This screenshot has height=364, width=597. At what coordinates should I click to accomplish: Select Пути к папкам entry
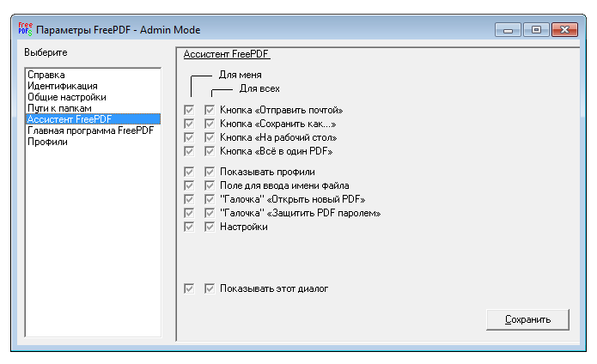(x=59, y=109)
